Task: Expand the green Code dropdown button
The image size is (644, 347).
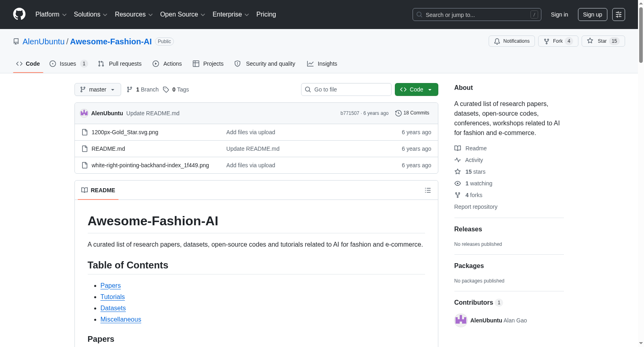Action: pyautogui.click(x=417, y=89)
